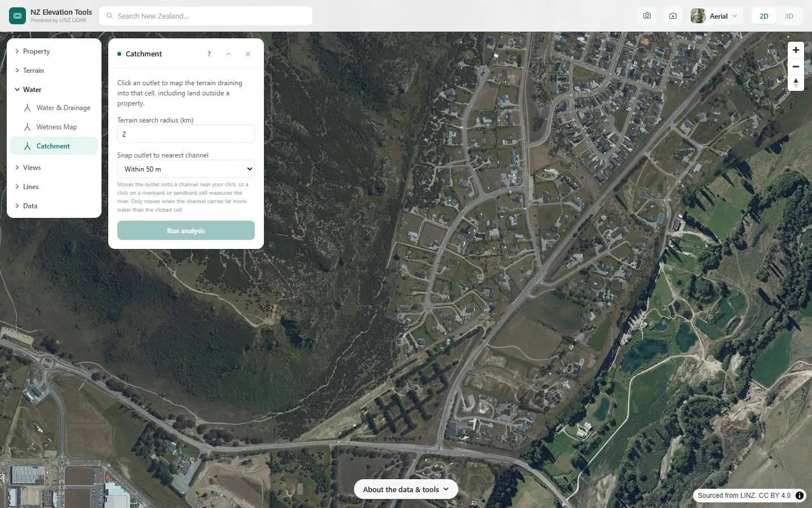The width and height of the screenshot is (812, 508).
Task: Click the attribution info icon
Action: pos(800,496)
